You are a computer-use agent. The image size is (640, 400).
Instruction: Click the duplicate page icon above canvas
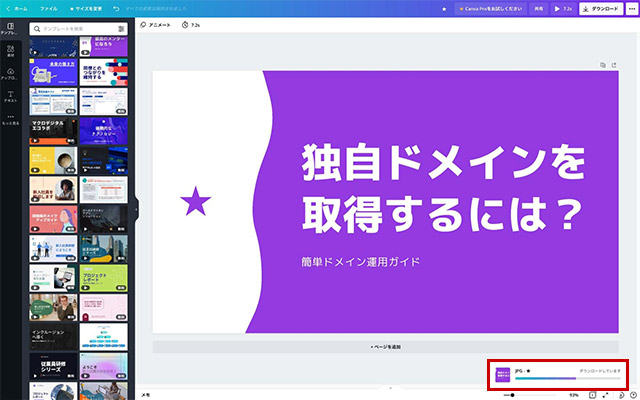(602, 65)
